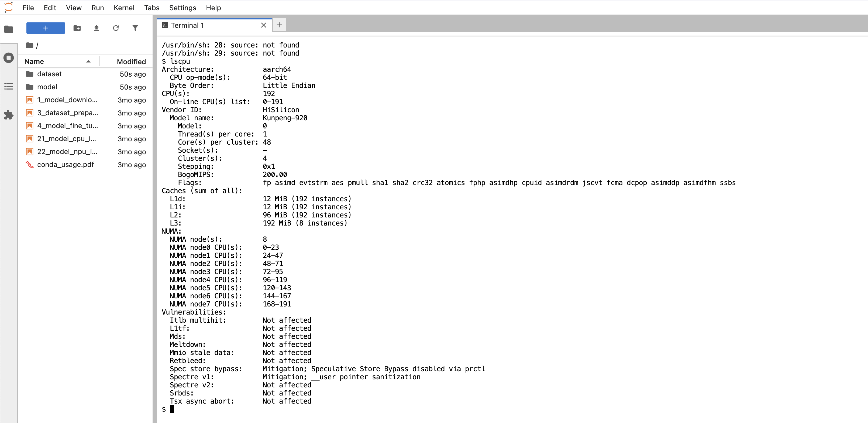Show the Table of Contents panel
Screen dimensions: 868x423
click(9, 86)
